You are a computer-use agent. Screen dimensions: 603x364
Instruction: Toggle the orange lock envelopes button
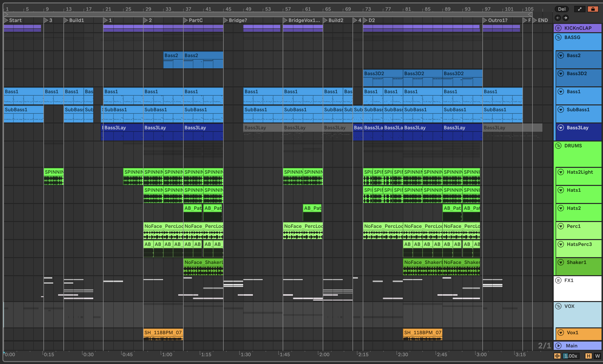pos(593,9)
